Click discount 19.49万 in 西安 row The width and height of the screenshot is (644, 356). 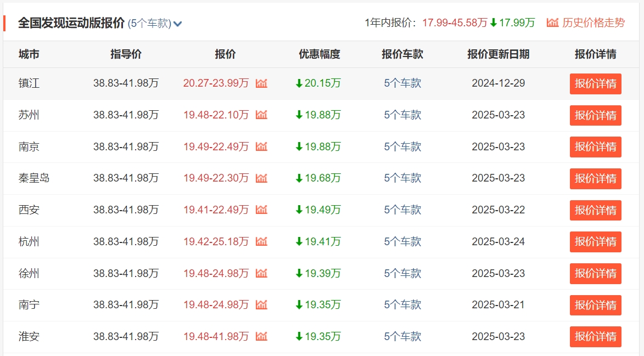coord(318,210)
